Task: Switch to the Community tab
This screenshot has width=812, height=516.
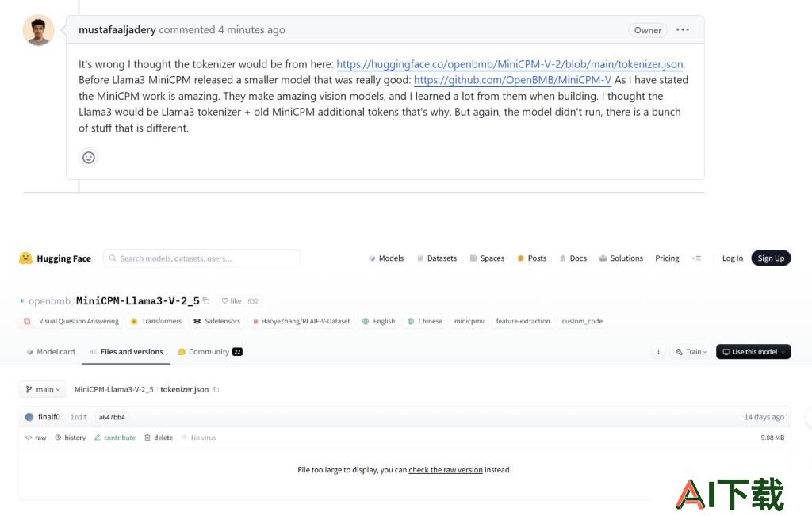Action: 209,352
